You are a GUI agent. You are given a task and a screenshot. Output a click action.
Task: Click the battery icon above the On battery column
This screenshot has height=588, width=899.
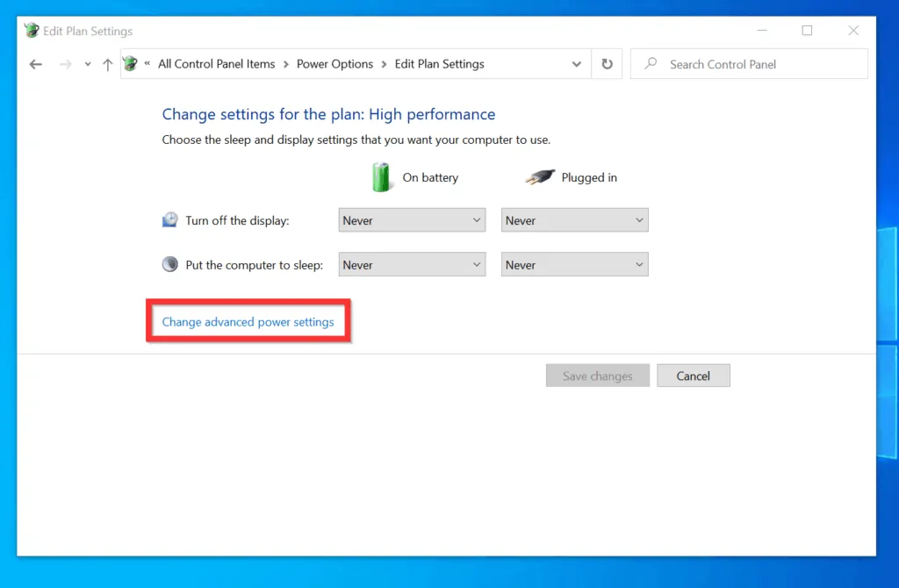pyautogui.click(x=382, y=176)
